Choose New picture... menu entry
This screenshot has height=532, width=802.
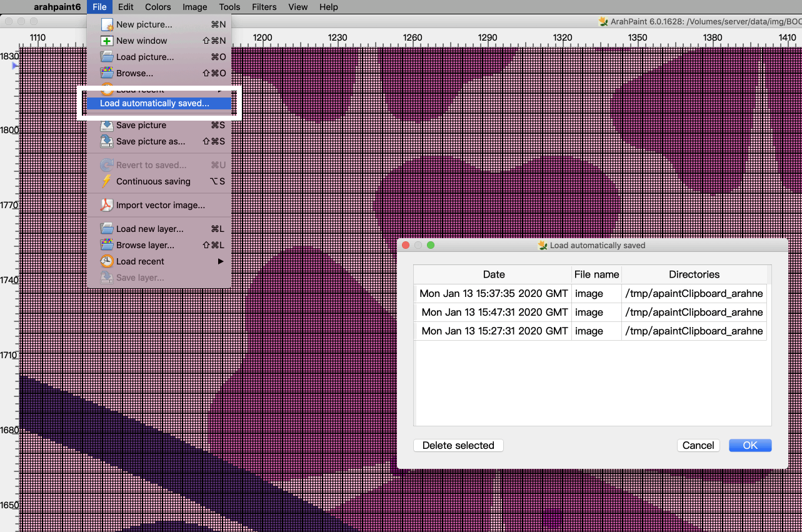click(159, 24)
